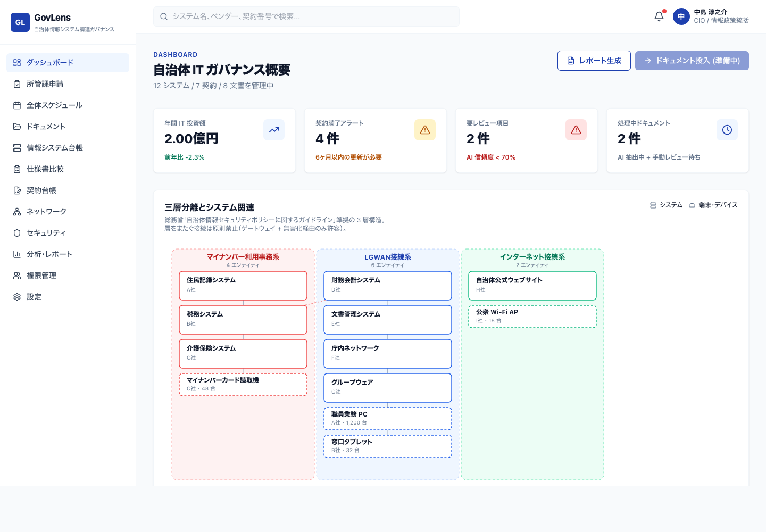766x532 pixels.
Task: Open the 税務システム node in the diagram
Action: coord(243,319)
